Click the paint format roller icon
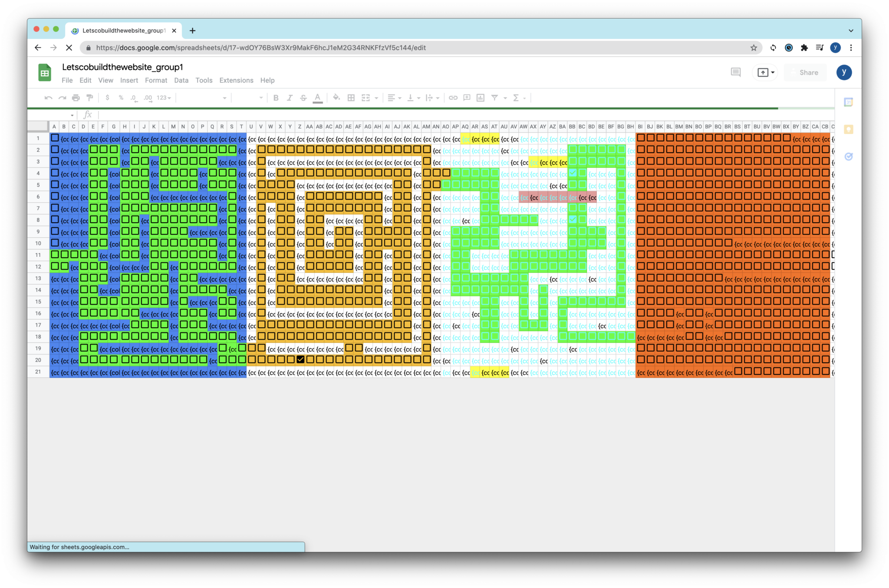 pyautogui.click(x=90, y=98)
